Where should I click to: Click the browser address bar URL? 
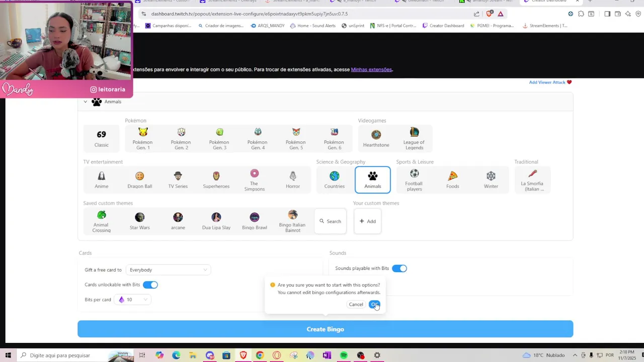tap(250, 14)
